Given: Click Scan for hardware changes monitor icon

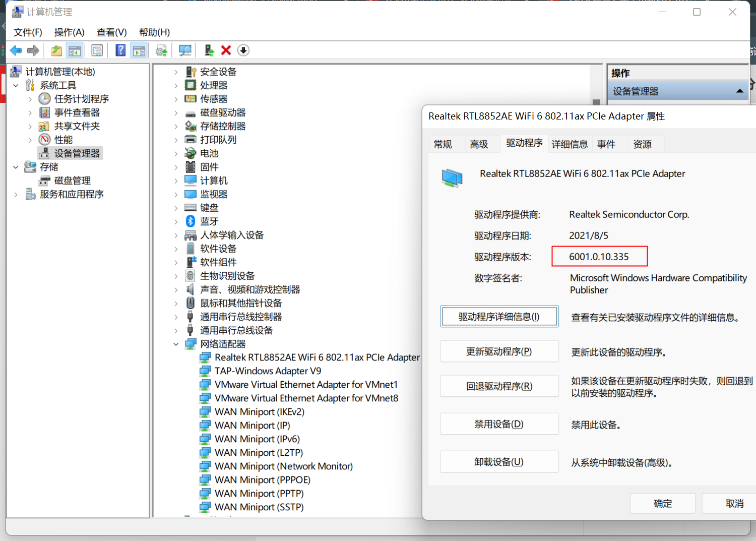Looking at the screenshot, I should (x=185, y=50).
